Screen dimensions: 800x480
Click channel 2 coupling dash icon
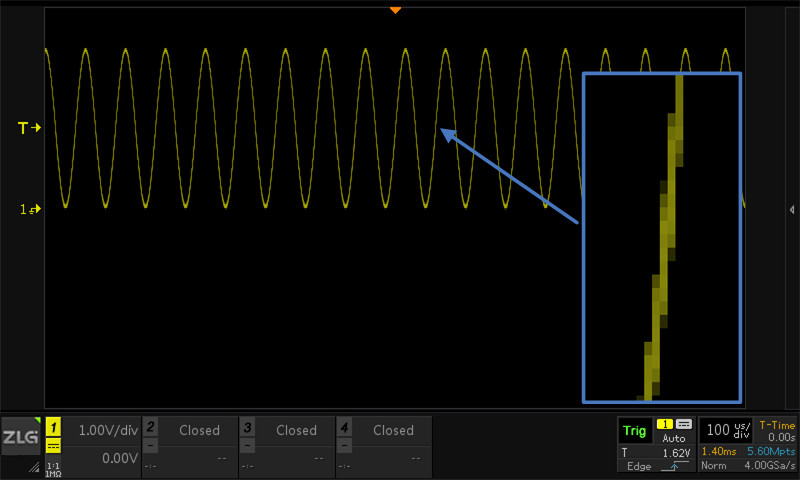(x=151, y=445)
